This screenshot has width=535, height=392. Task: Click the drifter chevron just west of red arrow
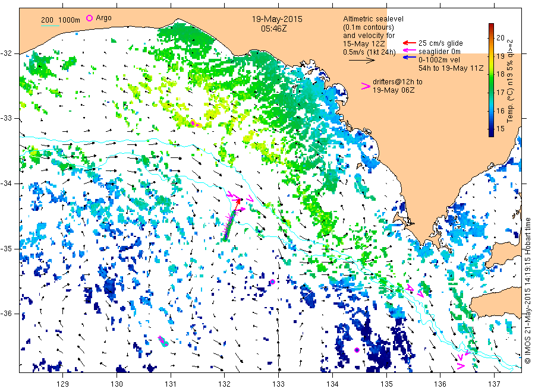click(231, 195)
